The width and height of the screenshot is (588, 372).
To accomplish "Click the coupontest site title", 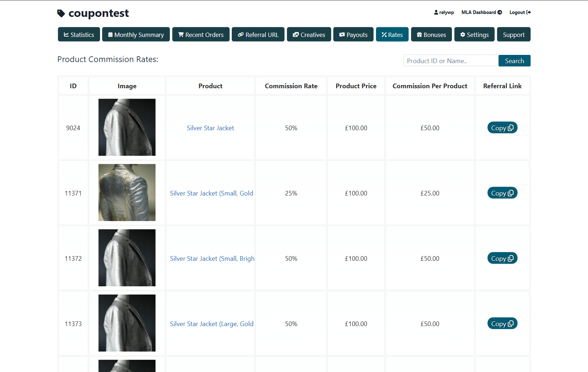I will coord(99,13).
